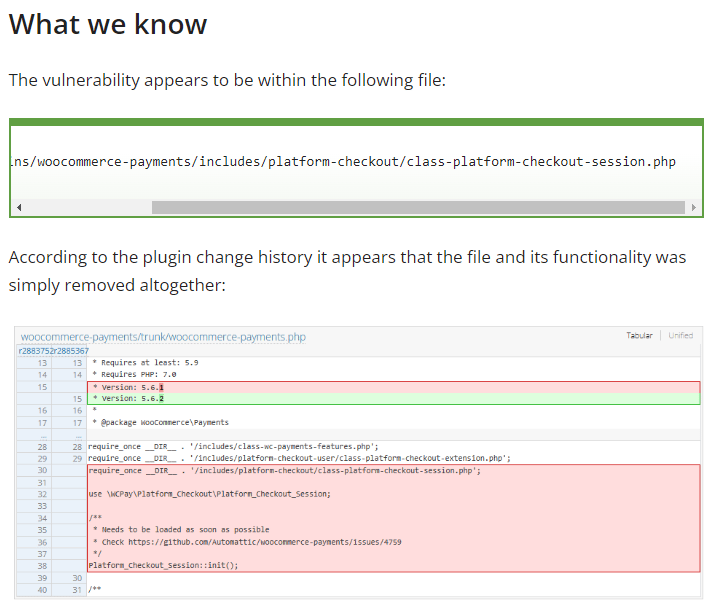Click old line number 38 in diff gutter
This screenshot has width=718, height=611.
[x=42, y=566]
